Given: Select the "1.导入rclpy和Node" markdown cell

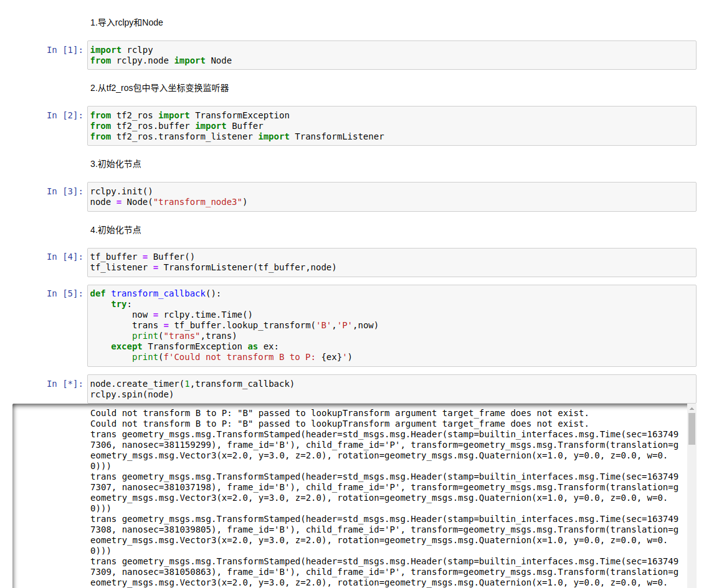Looking at the screenshot, I should tap(126, 22).
